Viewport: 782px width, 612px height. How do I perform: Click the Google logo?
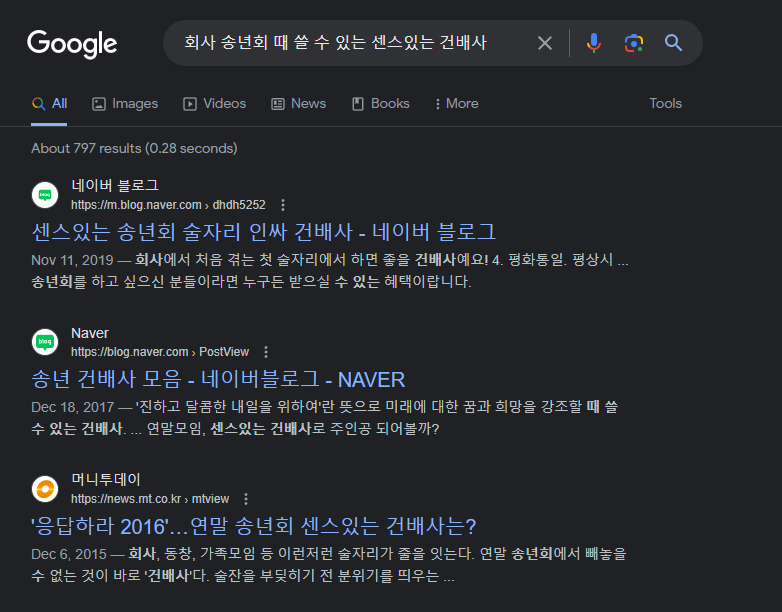(x=72, y=43)
